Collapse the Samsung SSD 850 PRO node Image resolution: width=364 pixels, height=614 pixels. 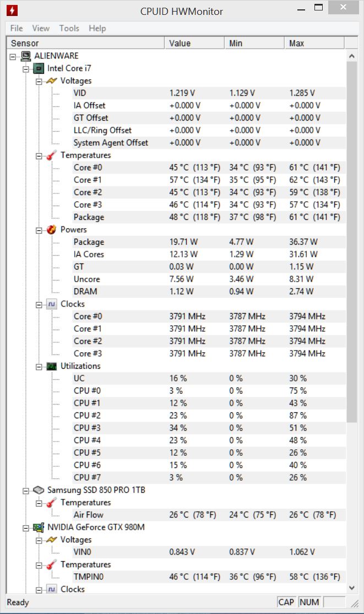(x=25, y=491)
